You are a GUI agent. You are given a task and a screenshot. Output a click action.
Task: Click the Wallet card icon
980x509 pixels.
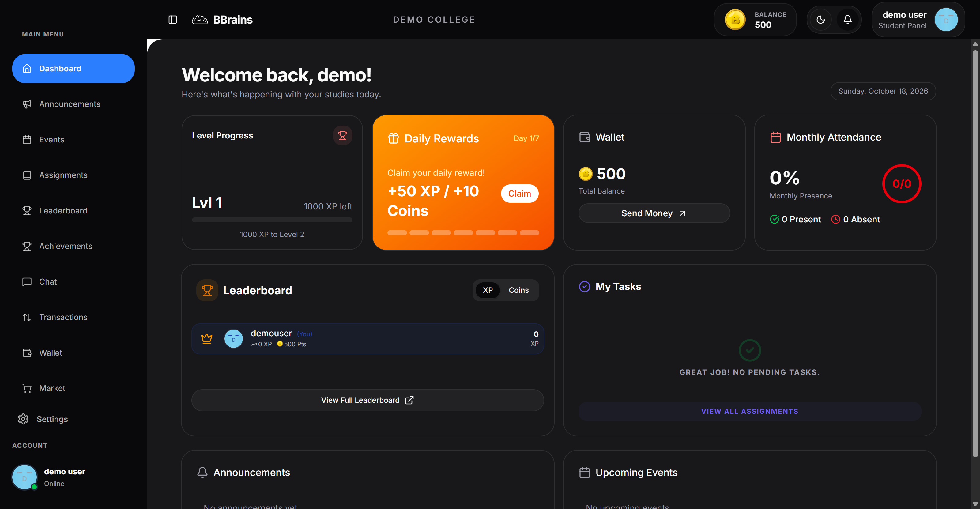pyautogui.click(x=584, y=137)
